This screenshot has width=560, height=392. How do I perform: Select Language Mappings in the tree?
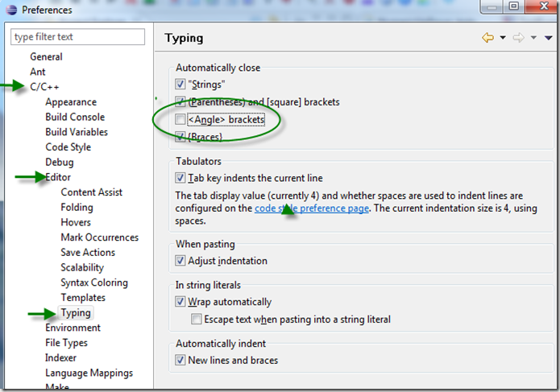(89, 373)
